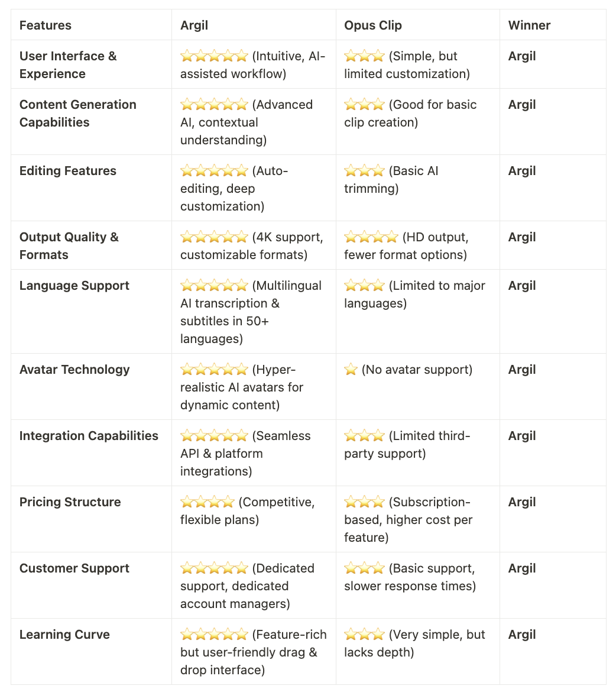The image size is (616, 692).
Task: Click the 'No avatar support' text
Action: pyautogui.click(x=417, y=370)
